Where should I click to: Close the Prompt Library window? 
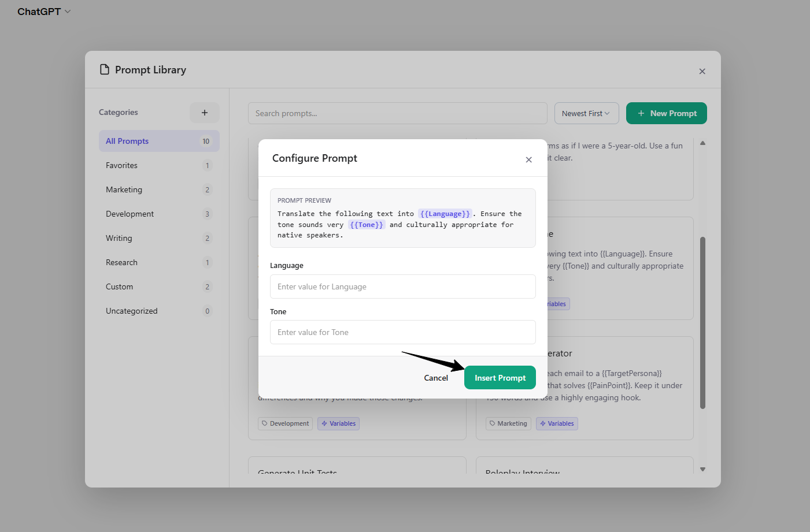click(x=702, y=71)
